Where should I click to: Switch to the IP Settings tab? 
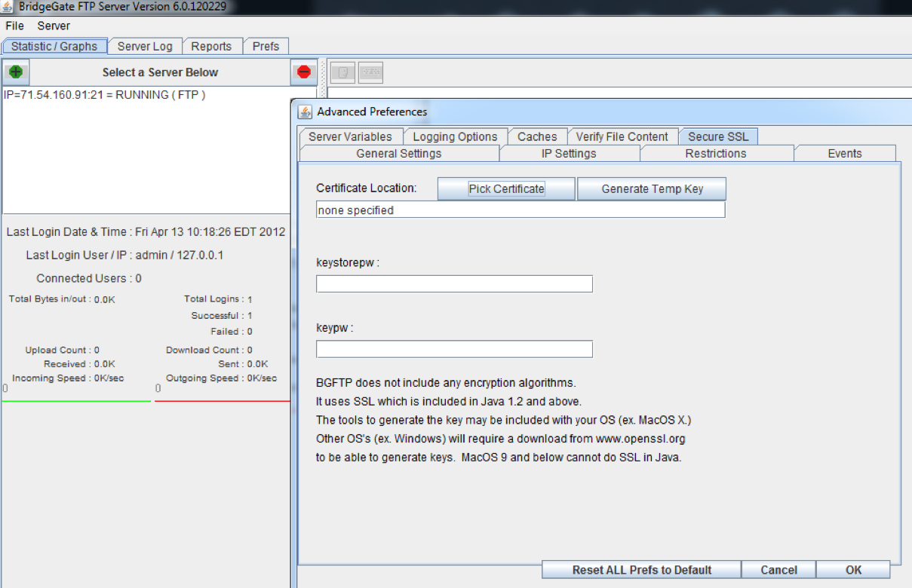[569, 153]
